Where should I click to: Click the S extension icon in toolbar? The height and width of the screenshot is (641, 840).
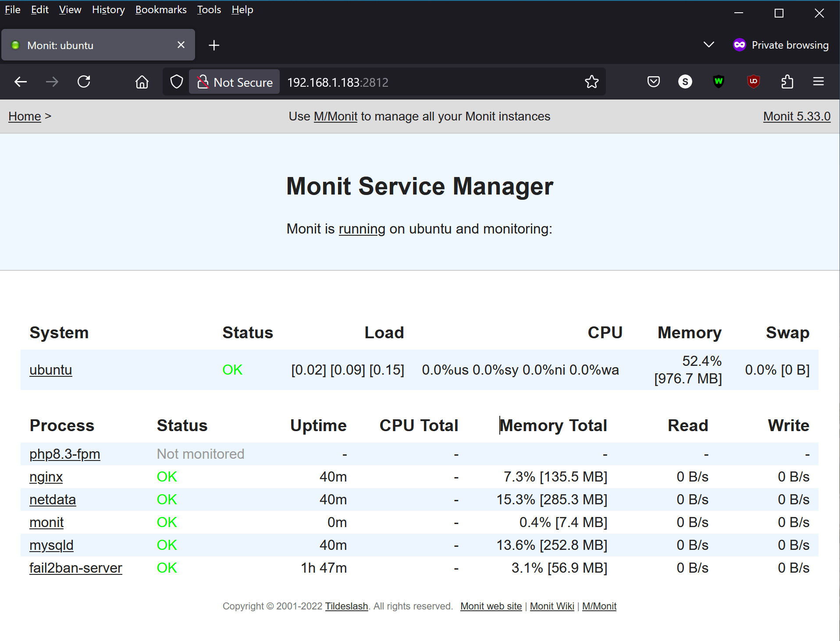[x=685, y=81]
